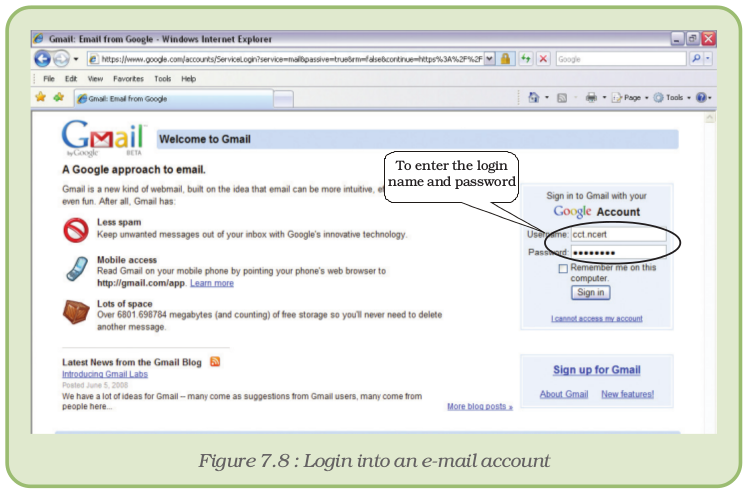This screenshot has width=753, height=493.
Task: Open the recent pages dropdown beside Forward
Action: [x=76, y=60]
